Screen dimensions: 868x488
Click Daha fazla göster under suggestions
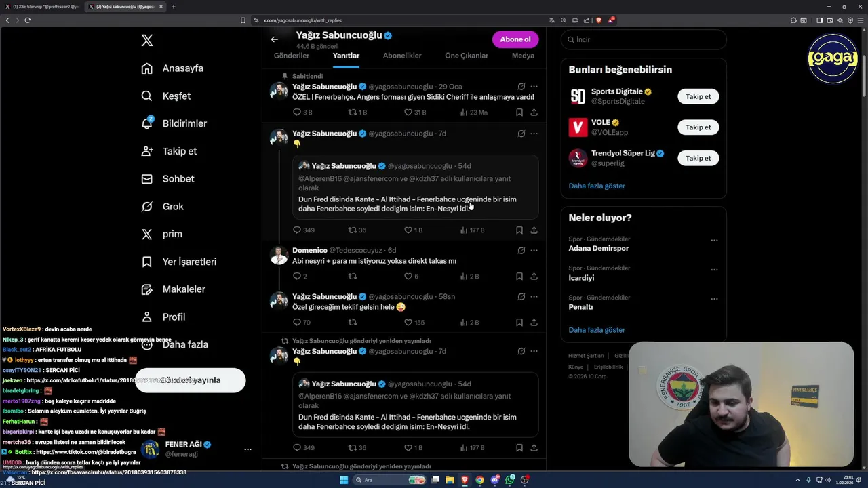point(597,186)
